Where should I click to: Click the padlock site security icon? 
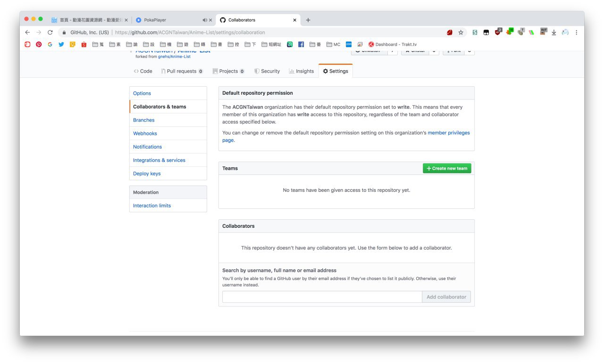coord(64,33)
